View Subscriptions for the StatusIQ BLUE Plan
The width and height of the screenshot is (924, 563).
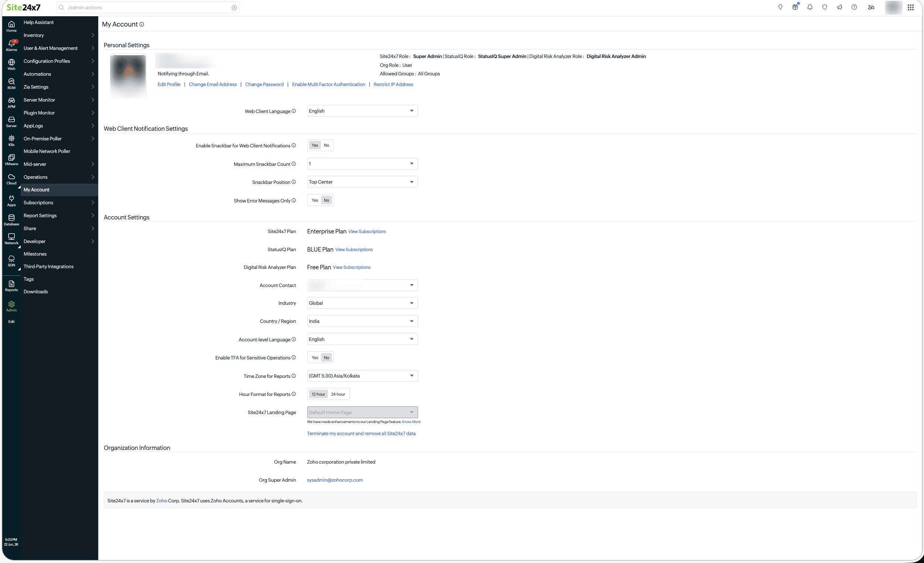[354, 250]
